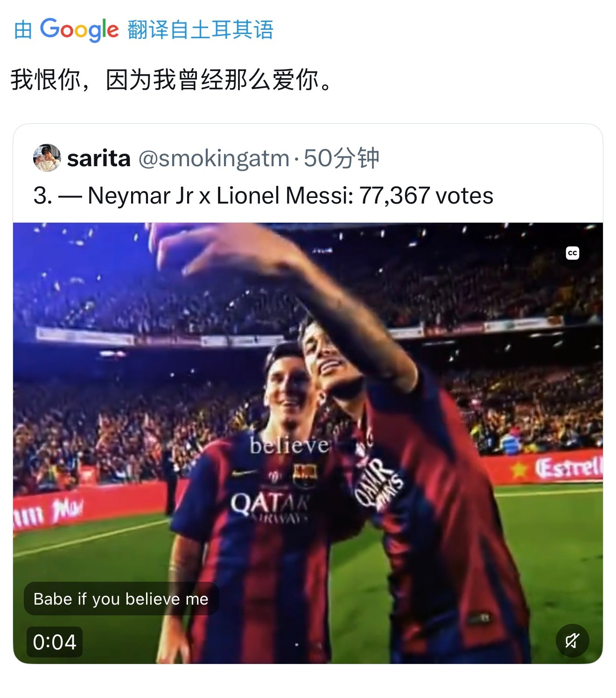Toggle closed captions with the CC icon
616x698 pixels.
point(572,253)
